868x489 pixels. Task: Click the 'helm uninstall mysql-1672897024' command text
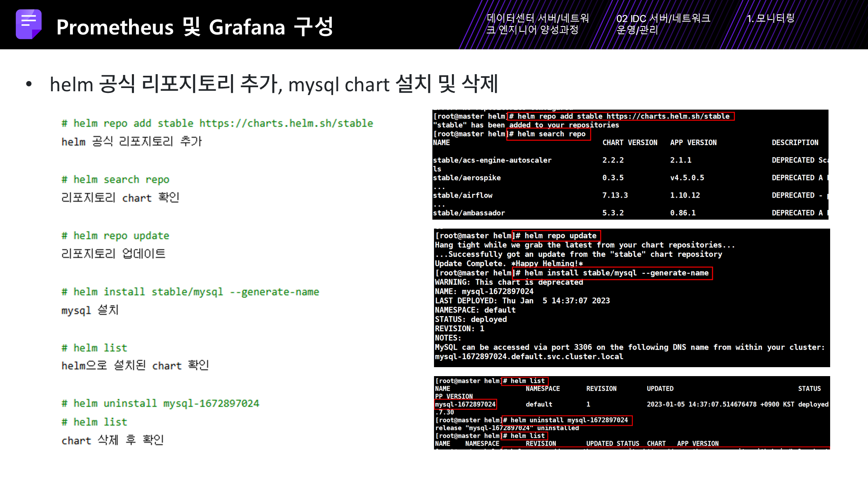[x=160, y=403]
